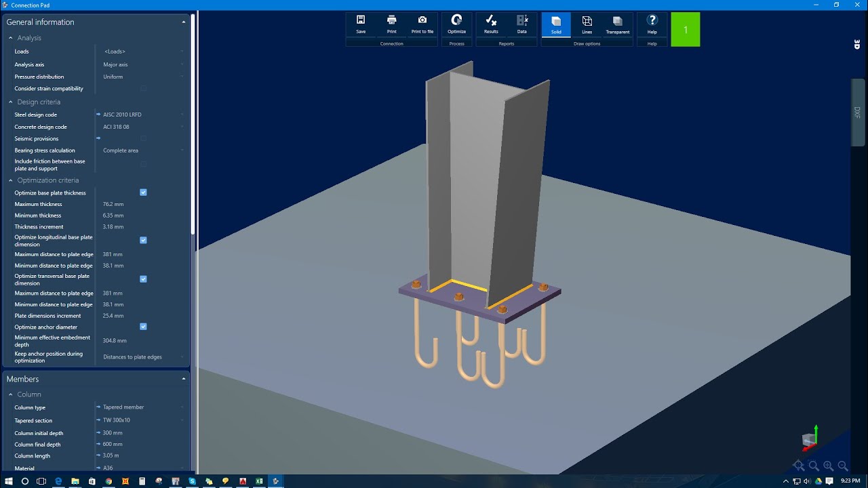This screenshot has width=868, height=488.
Task: Click the Print to file icon
Action: click(x=422, y=24)
